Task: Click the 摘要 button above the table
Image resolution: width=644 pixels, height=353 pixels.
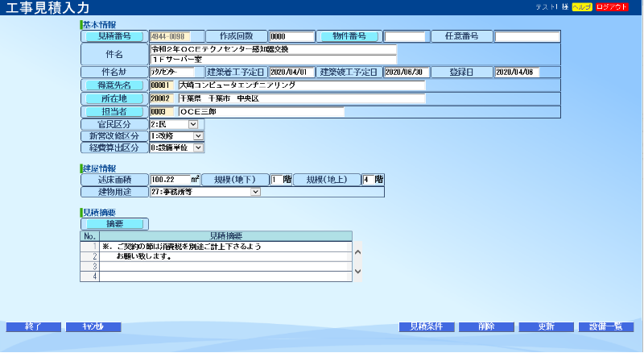Action: tap(114, 223)
